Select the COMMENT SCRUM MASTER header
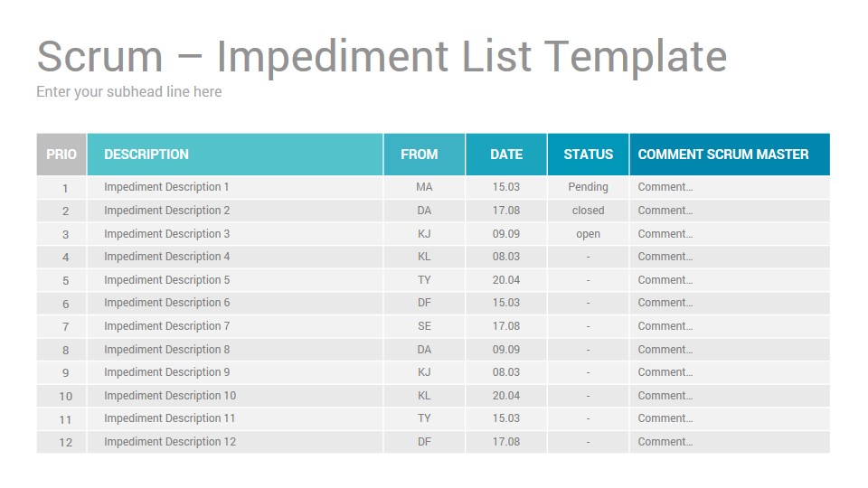Screen dimensions: 868x488 729,155
